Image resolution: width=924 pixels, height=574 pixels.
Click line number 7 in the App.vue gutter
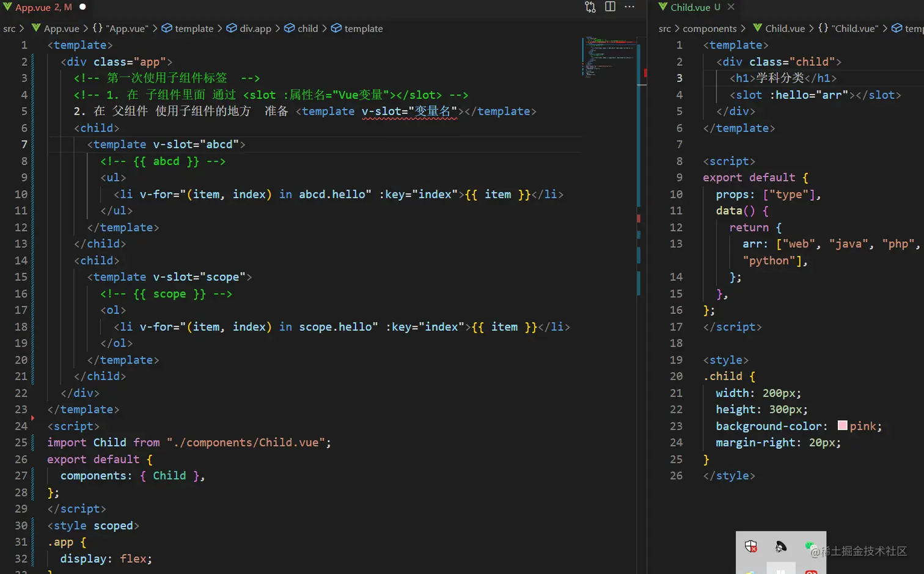tap(24, 144)
